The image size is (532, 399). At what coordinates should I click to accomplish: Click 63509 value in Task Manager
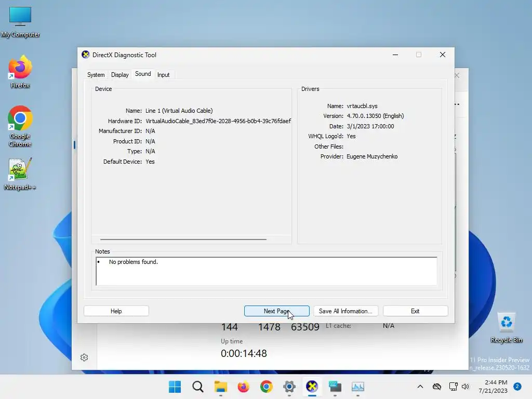[305, 327]
